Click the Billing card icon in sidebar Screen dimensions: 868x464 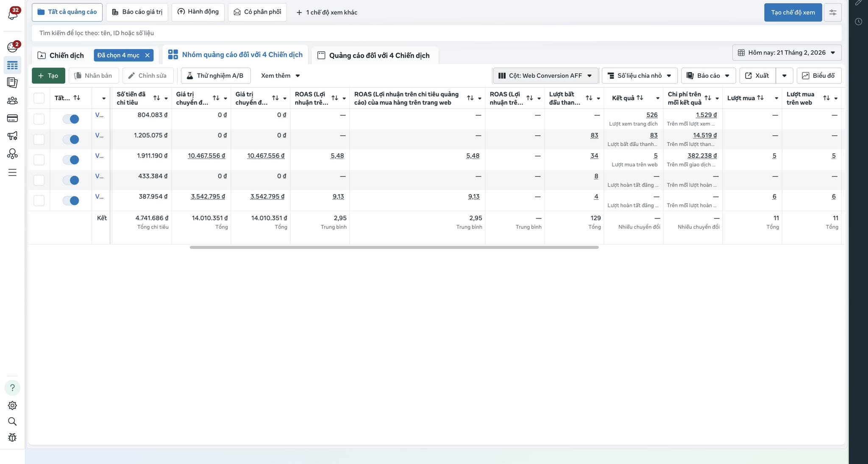point(12,118)
